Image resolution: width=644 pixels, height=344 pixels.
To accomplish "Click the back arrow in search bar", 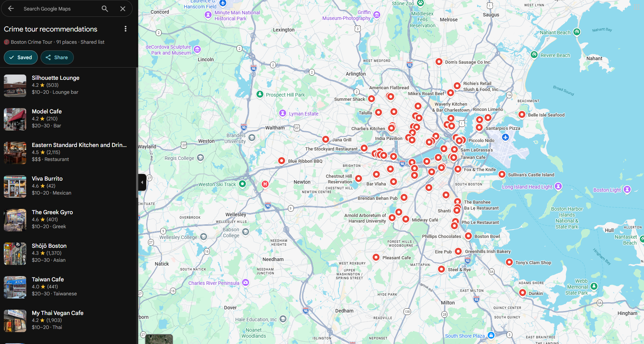I will (x=11, y=9).
